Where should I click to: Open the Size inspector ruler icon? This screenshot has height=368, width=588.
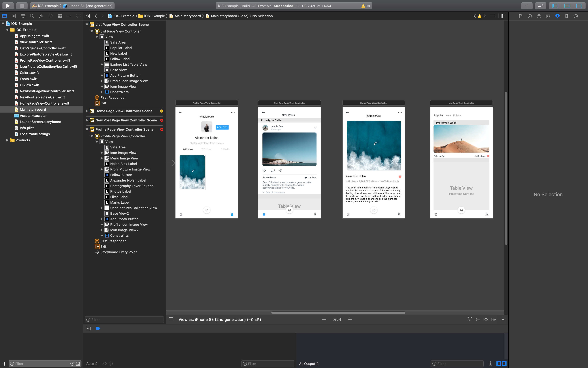coord(567,16)
